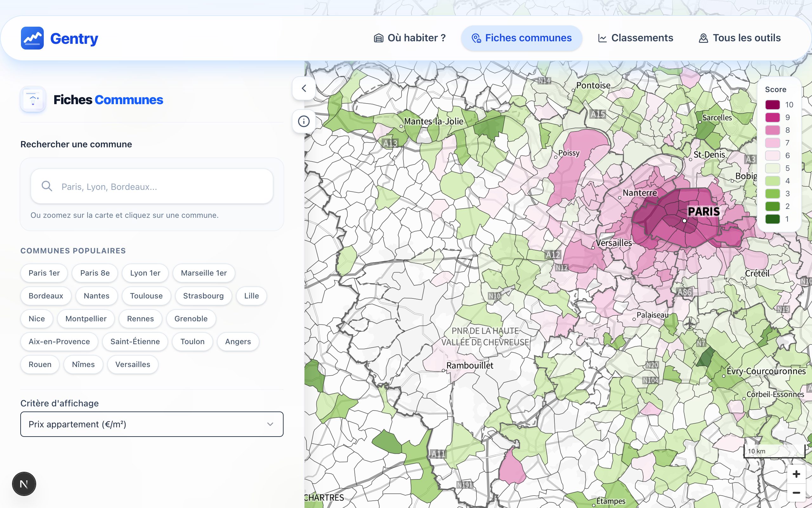The image size is (812, 508).
Task: Open the Saint-Étienne commune chip
Action: pos(135,341)
